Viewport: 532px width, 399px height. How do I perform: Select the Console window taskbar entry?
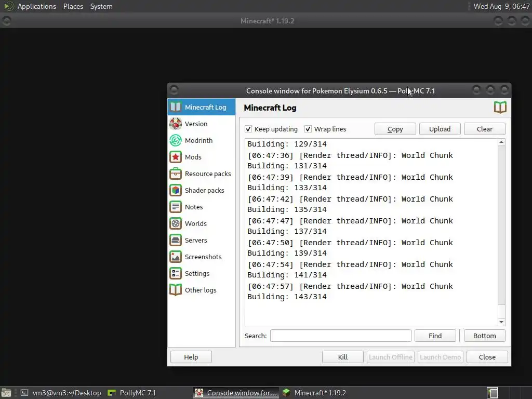pyautogui.click(x=236, y=393)
